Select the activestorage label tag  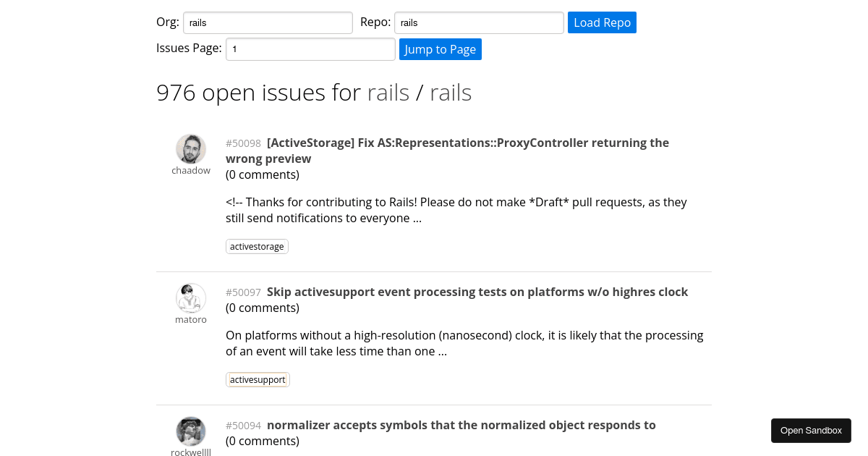(257, 247)
